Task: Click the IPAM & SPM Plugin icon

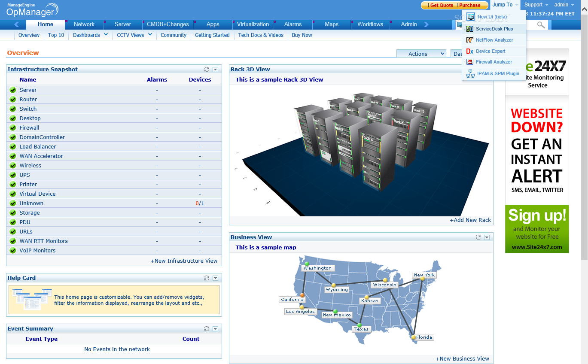Action: pyautogui.click(x=471, y=73)
